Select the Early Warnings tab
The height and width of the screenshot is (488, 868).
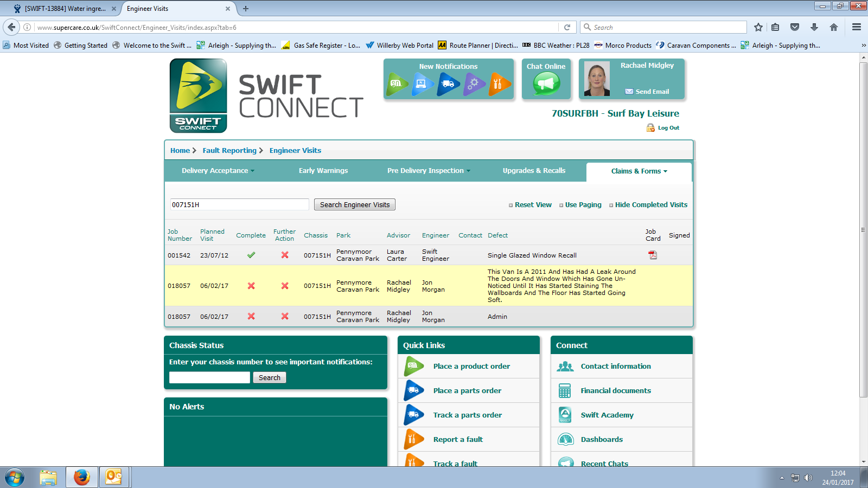point(323,171)
